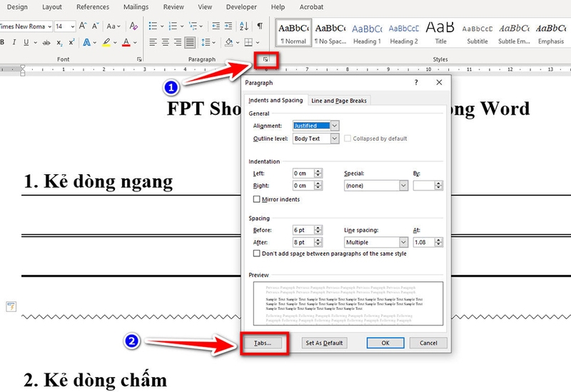571x392 pixels.
Task: Apply Strikethrough formatting
Action: tap(46, 43)
